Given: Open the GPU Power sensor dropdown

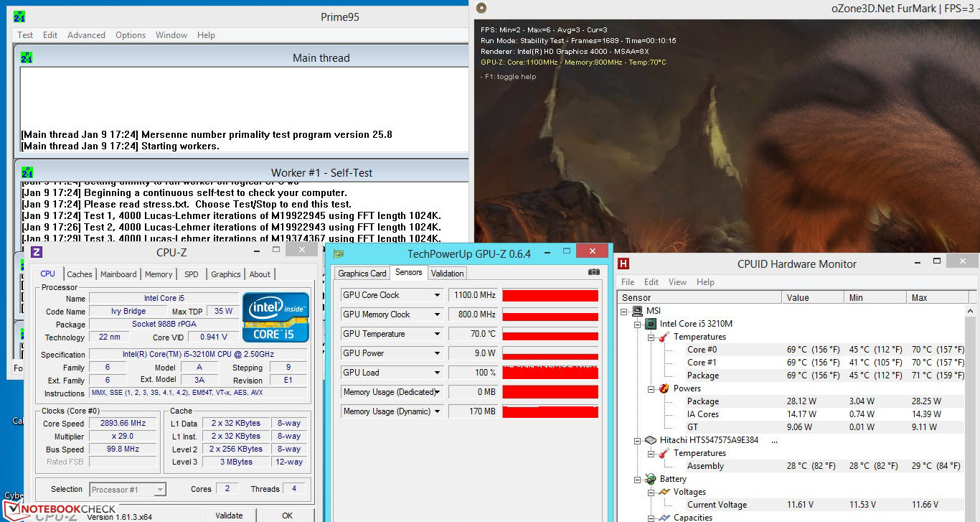Looking at the screenshot, I should (x=437, y=353).
